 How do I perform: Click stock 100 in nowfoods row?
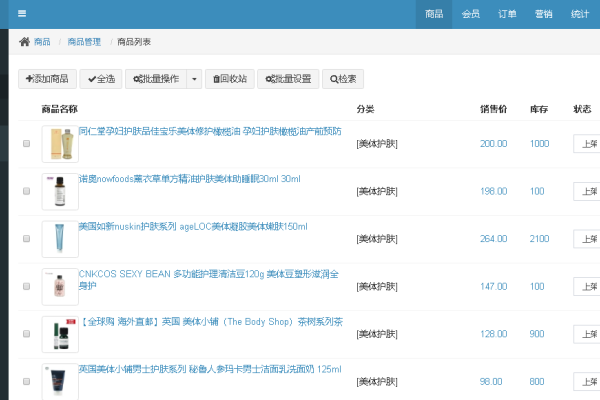[537, 191]
